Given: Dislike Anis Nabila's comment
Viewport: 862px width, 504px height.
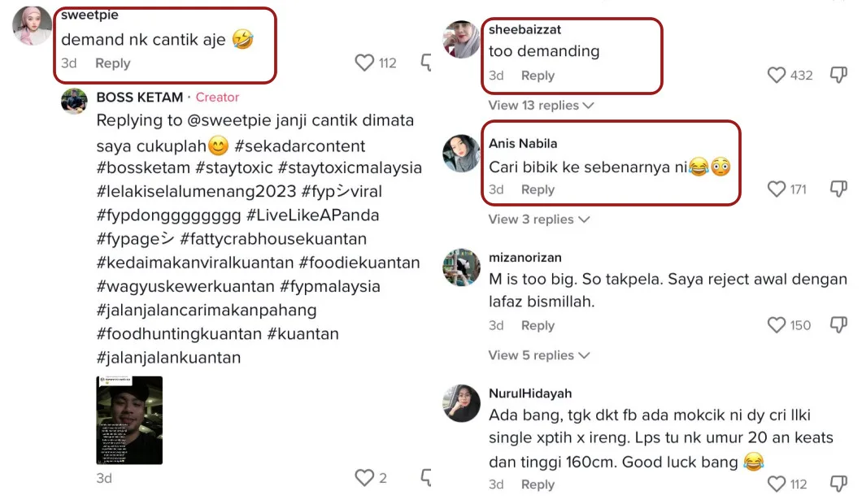Looking at the screenshot, I should point(838,189).
